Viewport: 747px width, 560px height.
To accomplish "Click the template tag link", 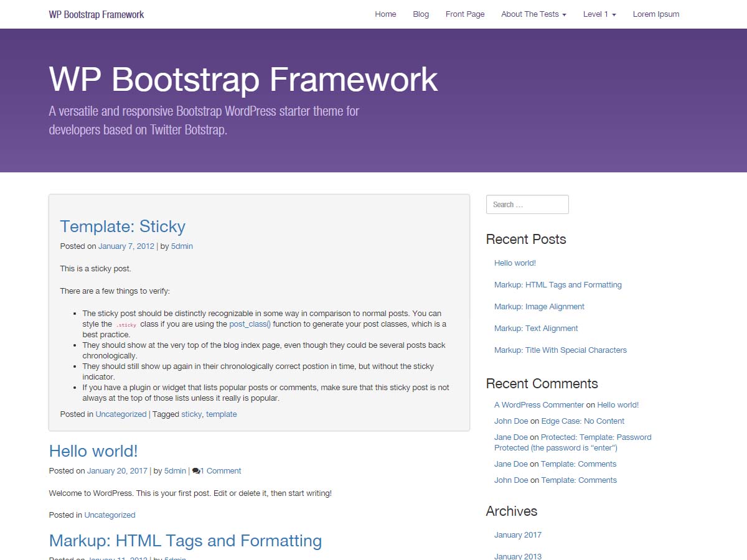I will tap(222, 414).
